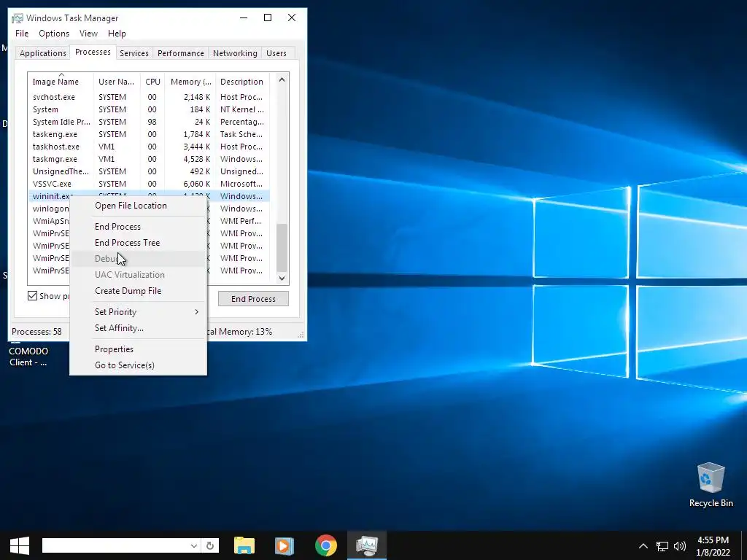Select Create Dump File menu entry
Image resolution: width=747 pixels, height=560 pixels.
138,291
